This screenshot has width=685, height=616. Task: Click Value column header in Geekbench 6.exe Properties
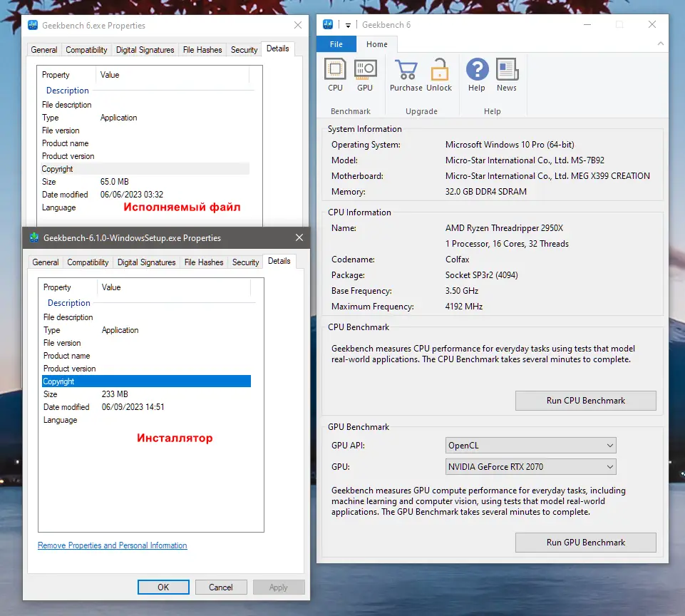tap(172, 75)
